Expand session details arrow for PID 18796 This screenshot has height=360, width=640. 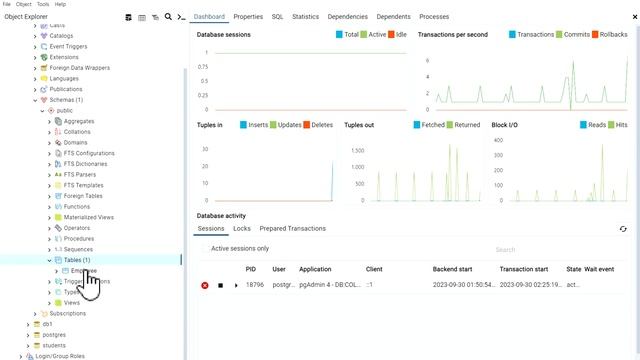pyautogui.click(x=236, y=285)
